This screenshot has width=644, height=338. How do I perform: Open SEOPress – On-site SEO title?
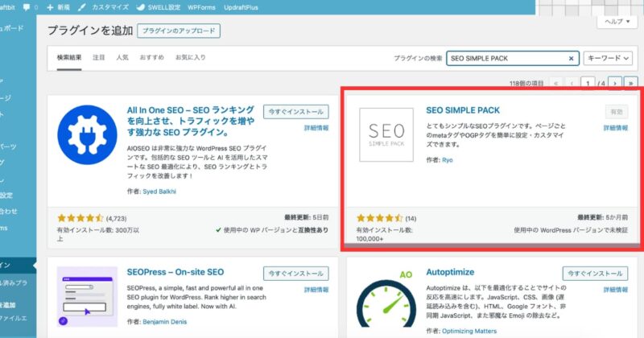(x=175, y=272)
